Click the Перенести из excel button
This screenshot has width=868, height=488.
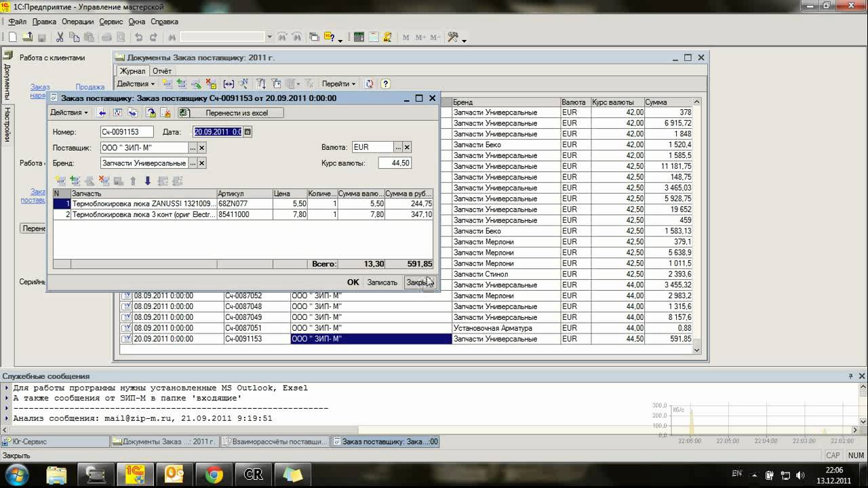coord(231,113)
